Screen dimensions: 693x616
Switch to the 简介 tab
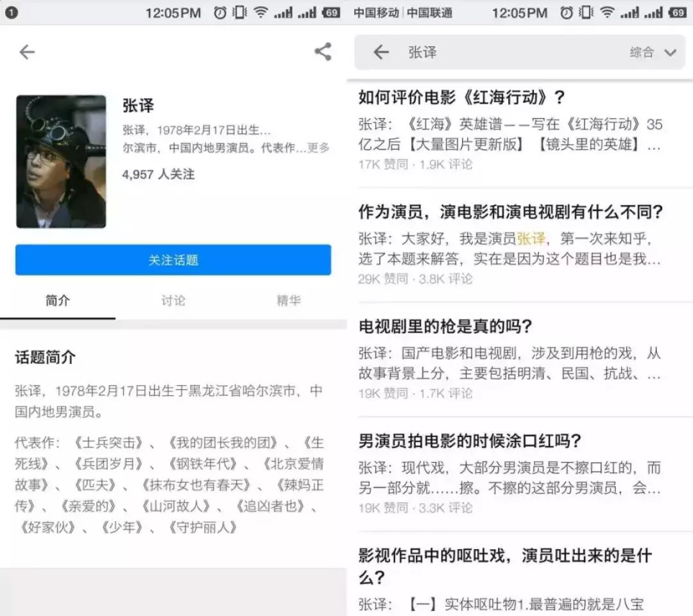(58, 301)
